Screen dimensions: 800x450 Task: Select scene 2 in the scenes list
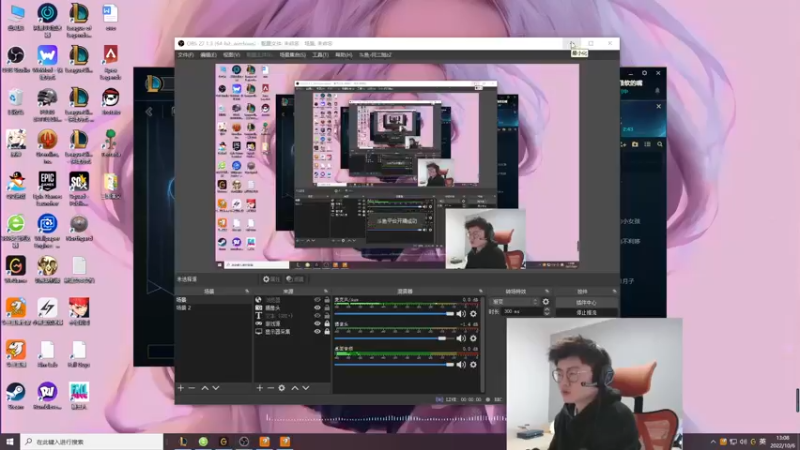(x=213, y=308)
